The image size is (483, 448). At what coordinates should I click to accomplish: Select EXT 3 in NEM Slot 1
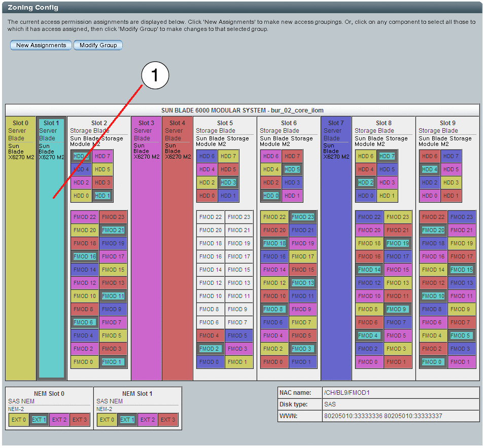(x=168, y=420)
